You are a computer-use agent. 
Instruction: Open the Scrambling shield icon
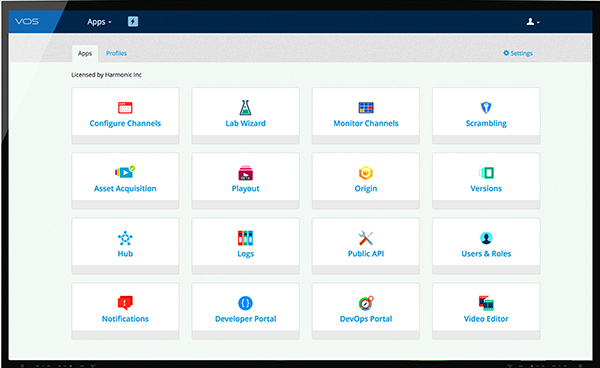tap(486, 107)
